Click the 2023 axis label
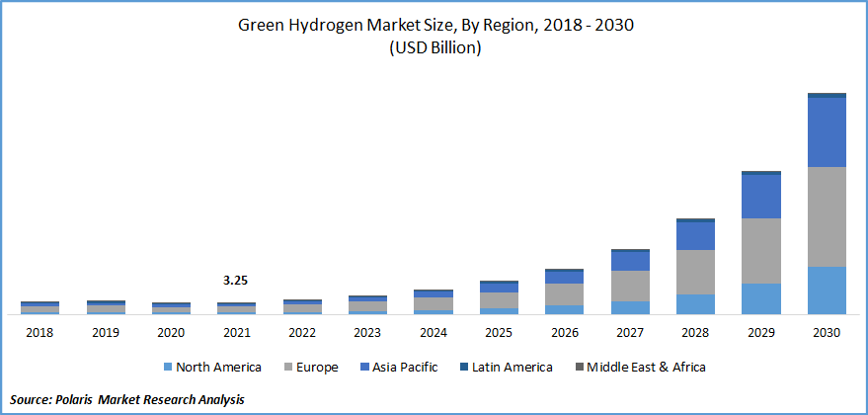Viewport: 868px width, 415px height. pos(368,333)
